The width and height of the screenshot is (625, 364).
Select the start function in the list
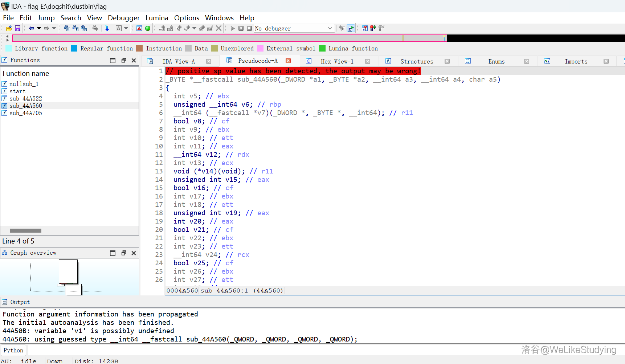(x=17, y=91)
